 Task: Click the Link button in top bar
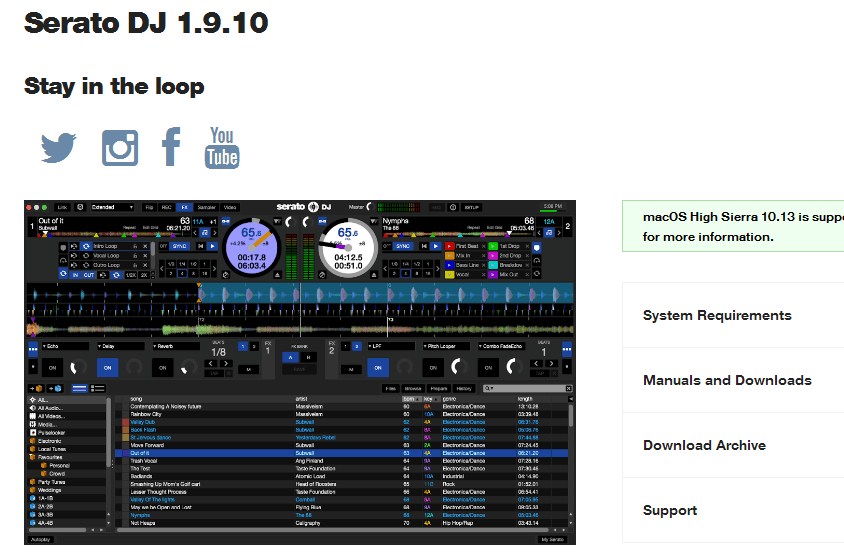pyautogui.click(x=62, y=207)
